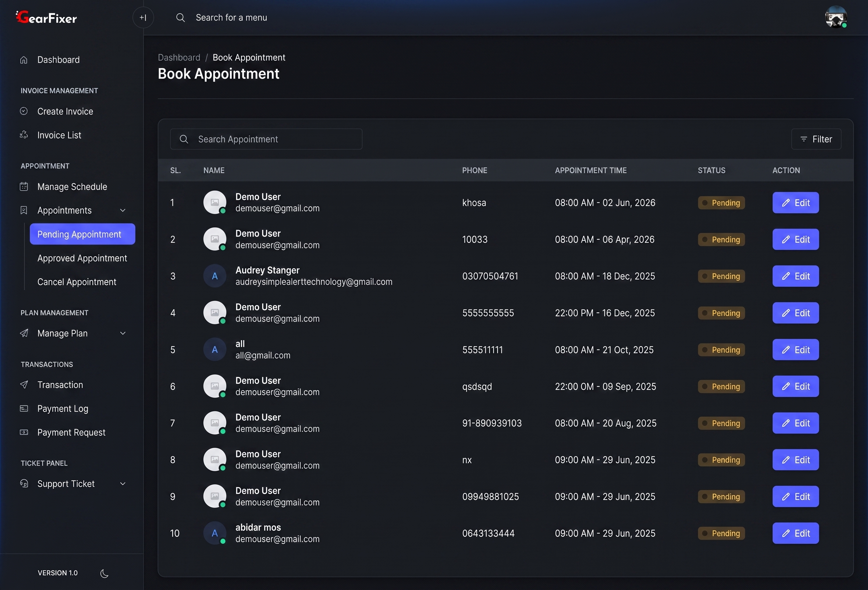Image resolution: width=868 pixels, height=590 pixels.
Task: Open the user profile avatar menu
Action: 836,17
